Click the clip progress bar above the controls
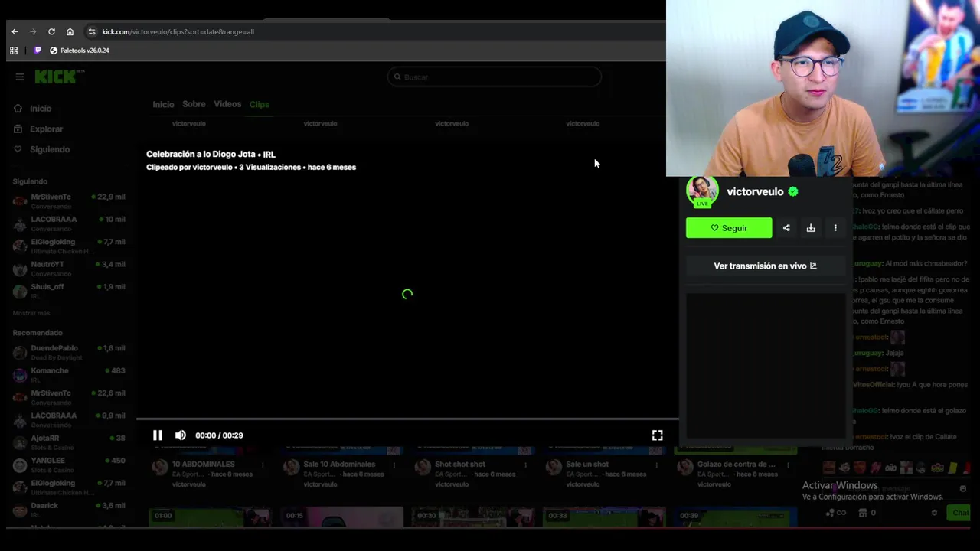This screenshot has height=551, width=980. pyautogui.click(x=407, y=419)
